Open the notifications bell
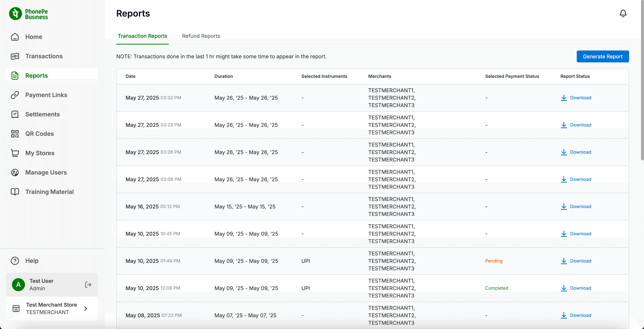The height and width of the screenshot is (329, 644). (x=623, y=13)
